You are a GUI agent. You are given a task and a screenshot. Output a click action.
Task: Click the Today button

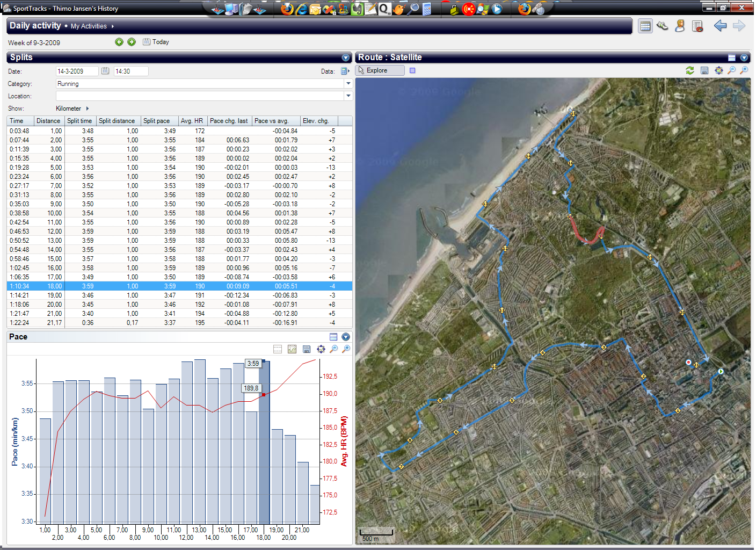[156, 42]
